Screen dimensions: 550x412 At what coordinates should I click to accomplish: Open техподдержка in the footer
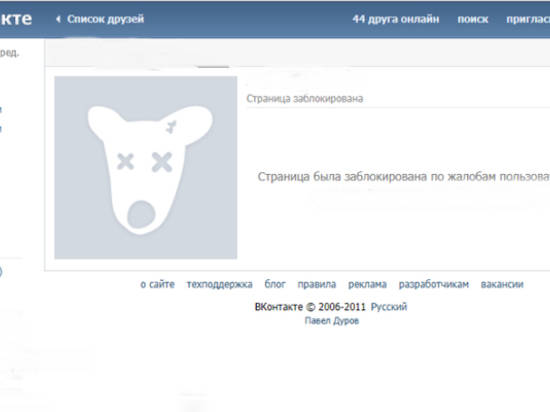[x=220, y=284]
